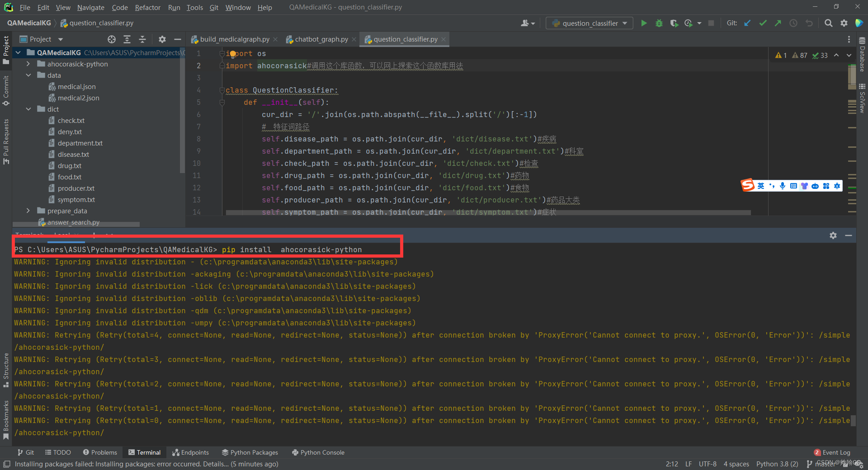Open the question_classifier run configuration dropdown
The height and width of the screenshot is (470, 868).
[x=625, y=23]
